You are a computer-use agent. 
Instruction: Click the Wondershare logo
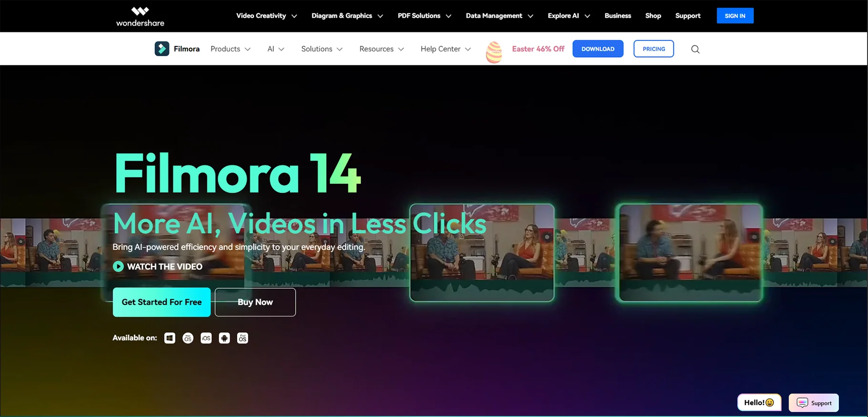click(x=140, y=16)
